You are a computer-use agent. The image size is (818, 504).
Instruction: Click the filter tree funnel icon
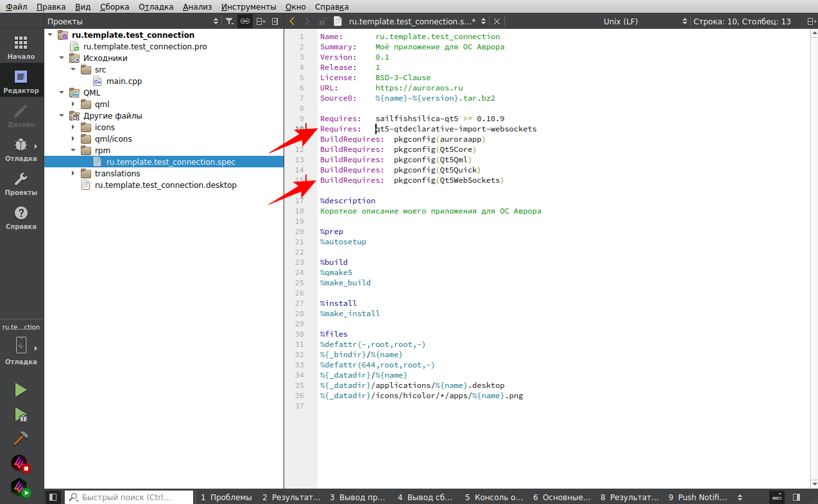229,21
